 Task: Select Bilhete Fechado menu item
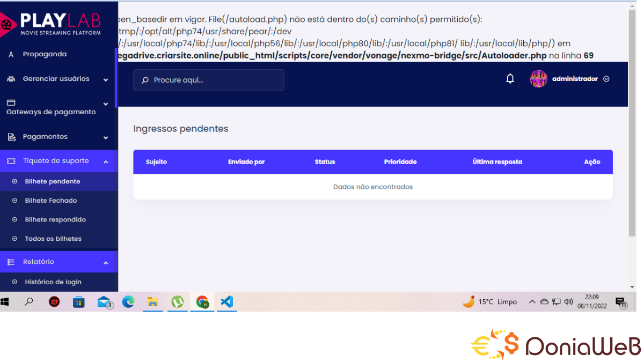51,201
